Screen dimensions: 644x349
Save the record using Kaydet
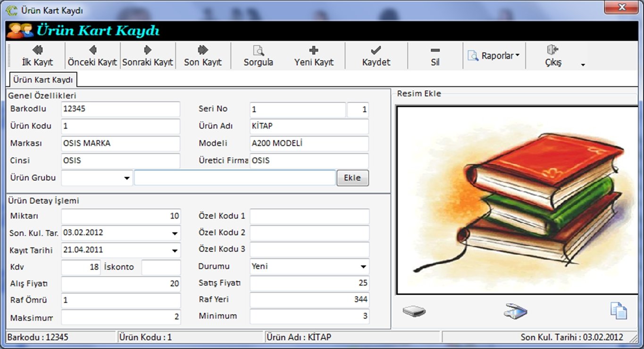(x=376, y=55)
